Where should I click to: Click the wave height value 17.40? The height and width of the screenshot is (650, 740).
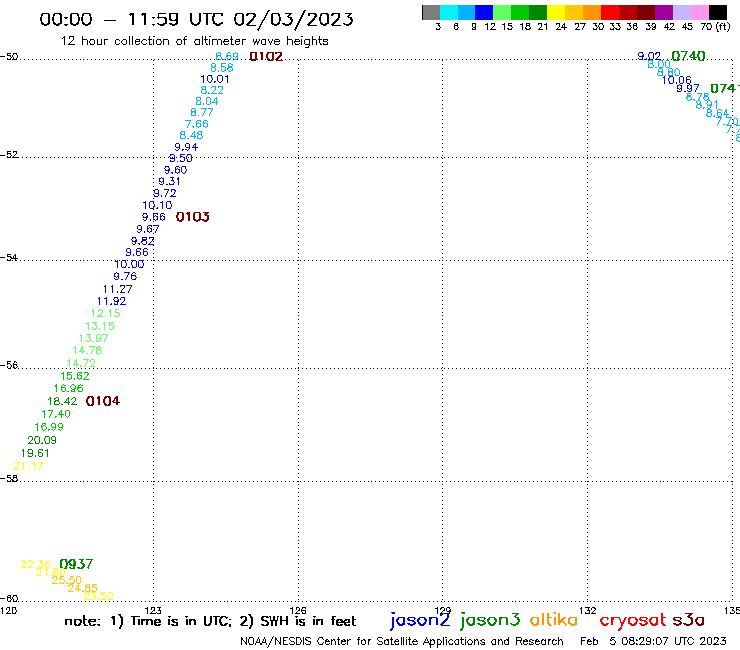56,414
